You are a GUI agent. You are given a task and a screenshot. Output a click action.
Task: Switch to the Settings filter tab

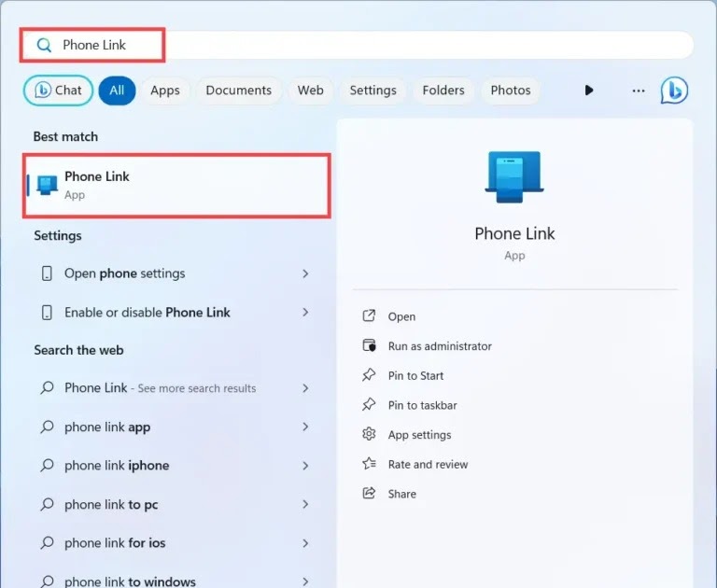tap(373, 91)
